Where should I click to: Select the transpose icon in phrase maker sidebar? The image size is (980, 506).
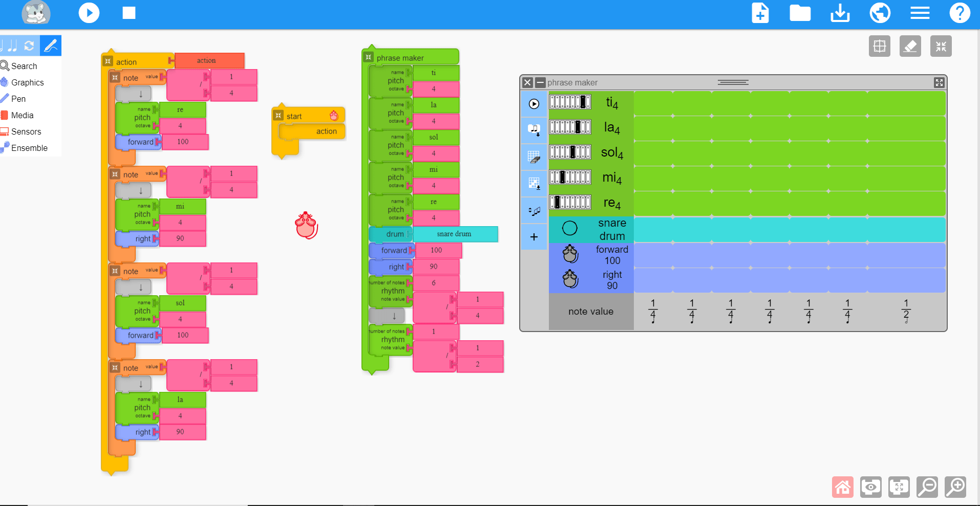tap(534, 211)
